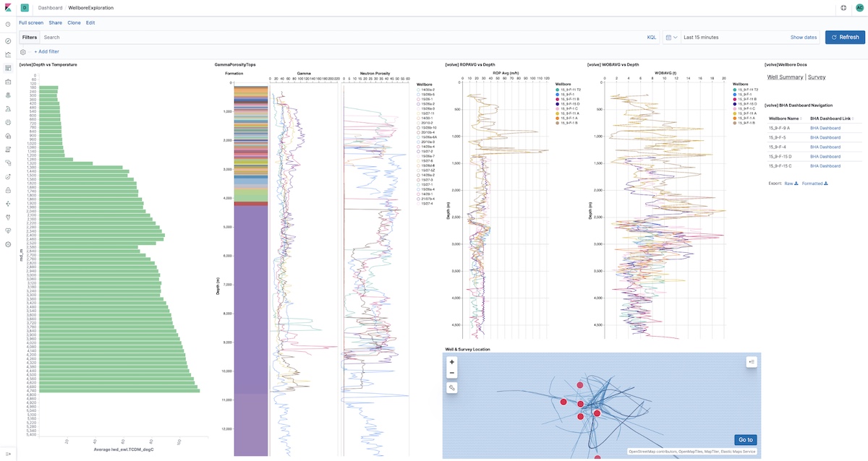Sort table by Wellbore Name column

784,119
